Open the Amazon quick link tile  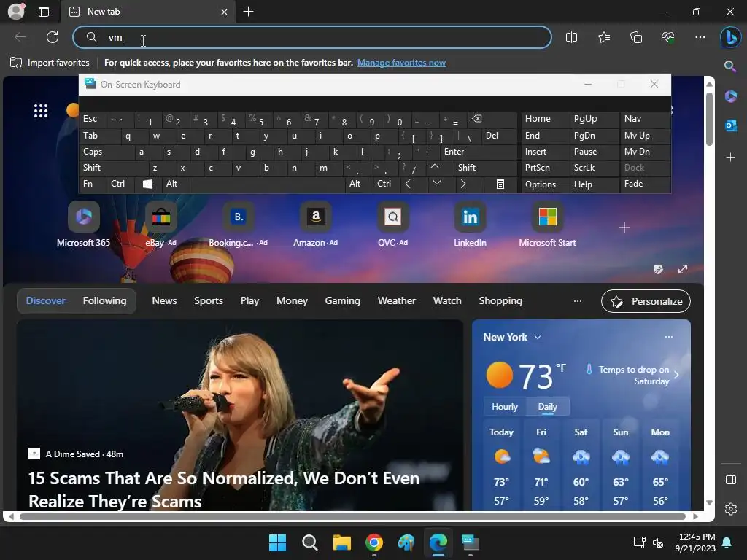point(315,225)
